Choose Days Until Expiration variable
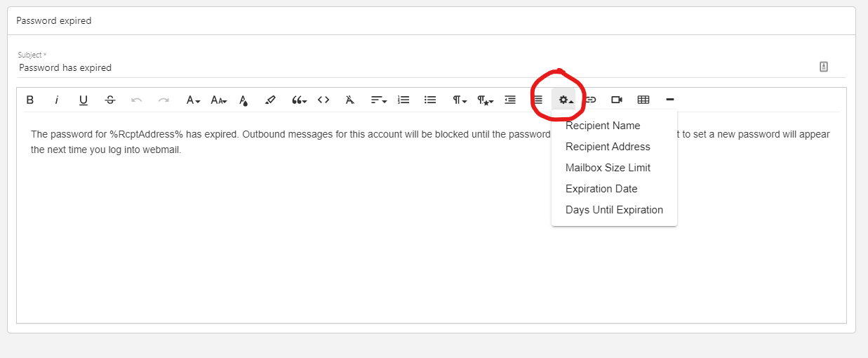868x358 pixels. tap(614, 210)
